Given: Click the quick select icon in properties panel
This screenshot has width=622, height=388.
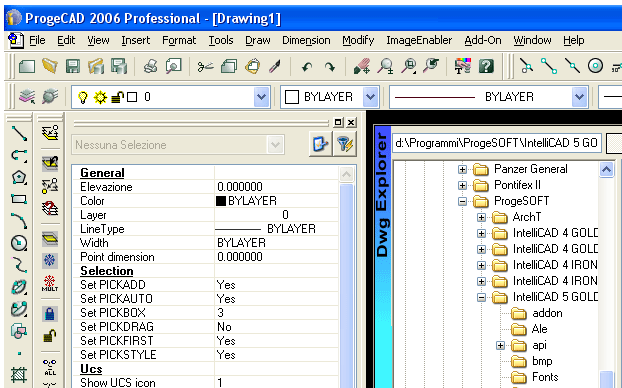Looking at the screenshot, I should click(x=320, y=144).
